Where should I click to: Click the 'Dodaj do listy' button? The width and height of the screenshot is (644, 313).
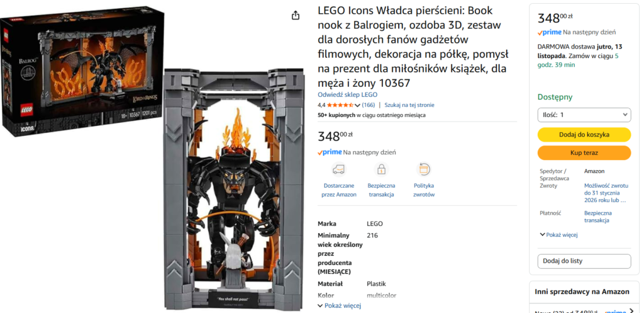point(584,261)
